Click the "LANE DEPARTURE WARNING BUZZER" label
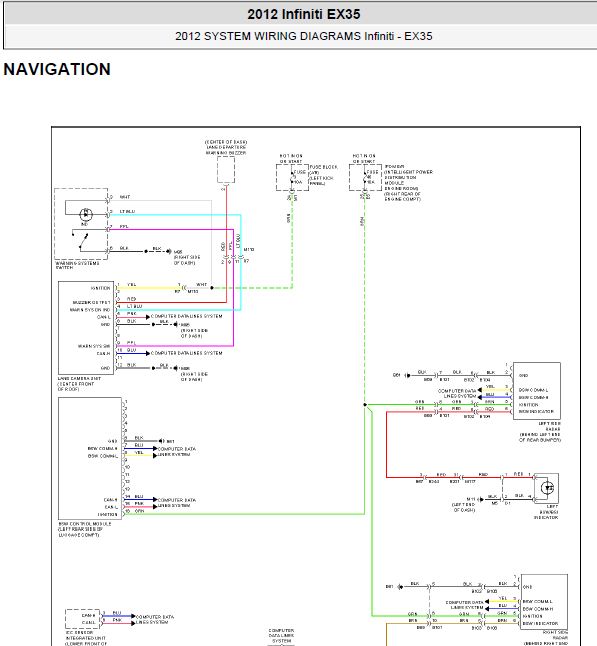Screen dimensions: 597x646 tap(226, 150)
